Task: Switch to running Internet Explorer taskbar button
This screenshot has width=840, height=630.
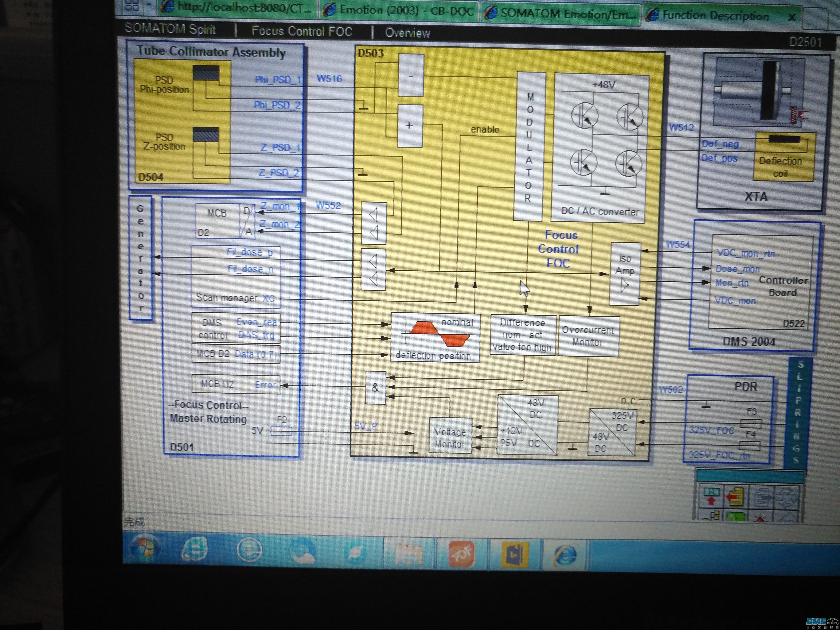Action: 565,555
